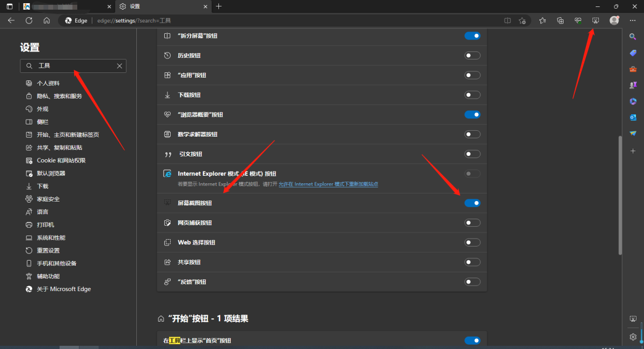Screen dimensions: 644x349
Task: Open the sidebar tools briefcase icon
Action: point(633,69)
